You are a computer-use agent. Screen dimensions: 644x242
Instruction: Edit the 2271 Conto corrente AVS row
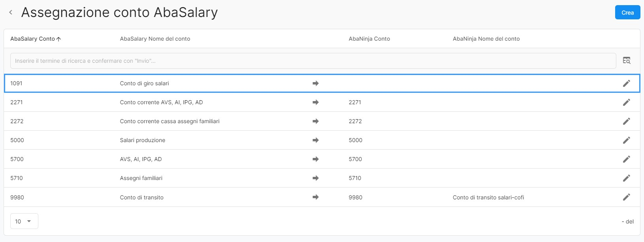point(627,102)
